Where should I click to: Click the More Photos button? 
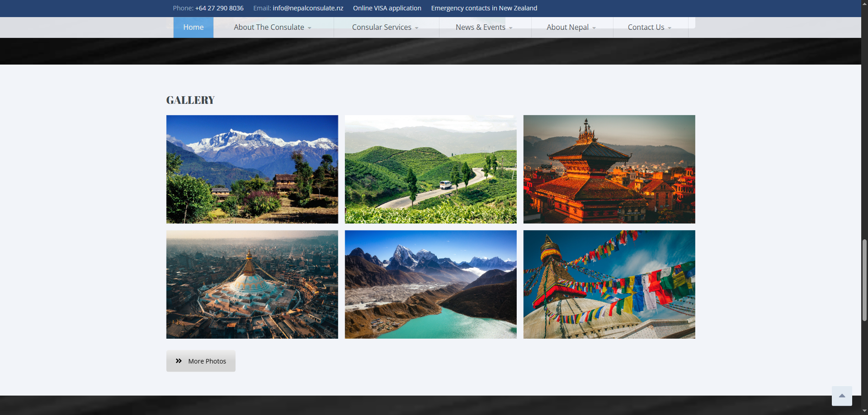pyautogui.click(x=200, y=361)
